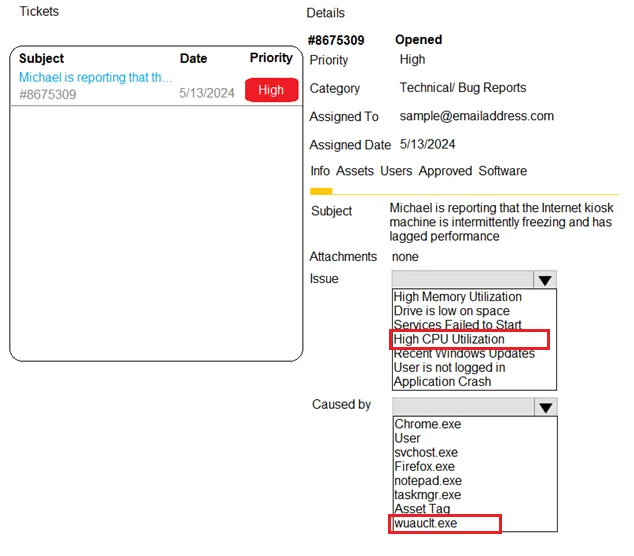The image size is (634, 556).
Task: Switch to the Users tab
Action: tap(396, 171)
